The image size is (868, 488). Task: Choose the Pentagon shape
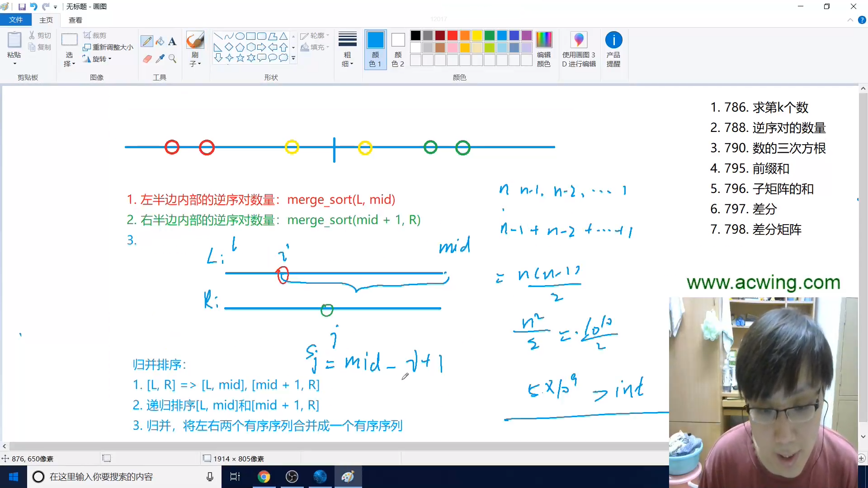240,47
